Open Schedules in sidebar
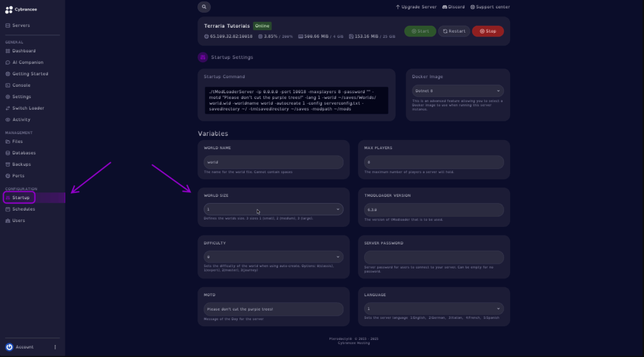 pos(23,209)
